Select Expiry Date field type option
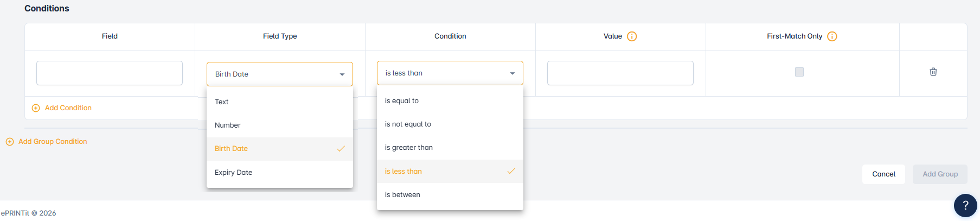 (x=234, y=173)
